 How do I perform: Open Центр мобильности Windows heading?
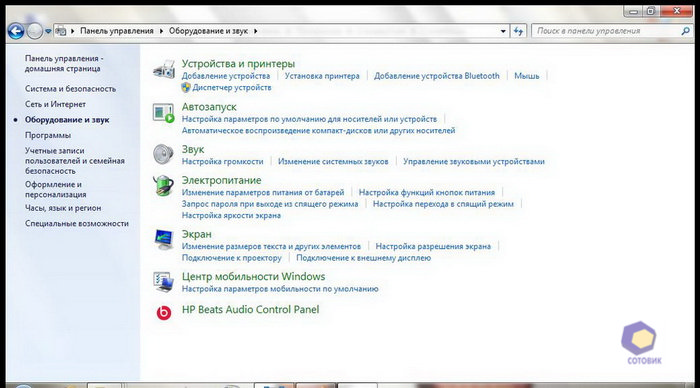point(254,276)
